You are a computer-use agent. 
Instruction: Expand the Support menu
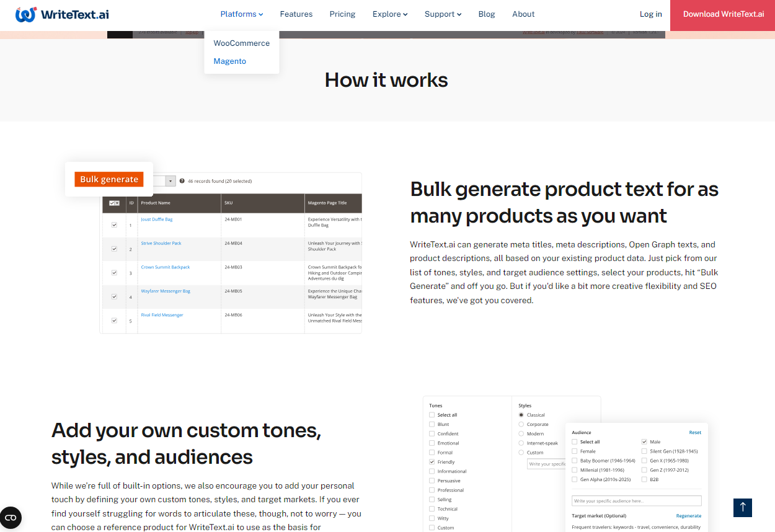point(443,14)
